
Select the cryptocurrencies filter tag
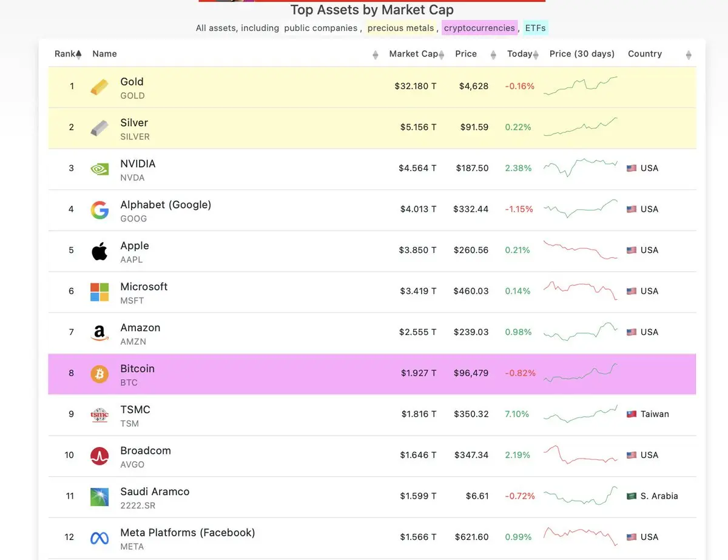[479, 28]
